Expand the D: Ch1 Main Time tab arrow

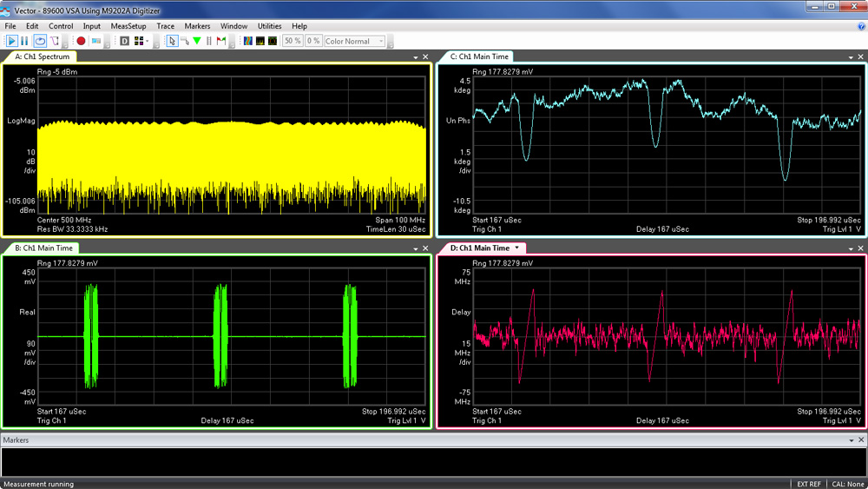pyautogui.click(x=517, y=248)
